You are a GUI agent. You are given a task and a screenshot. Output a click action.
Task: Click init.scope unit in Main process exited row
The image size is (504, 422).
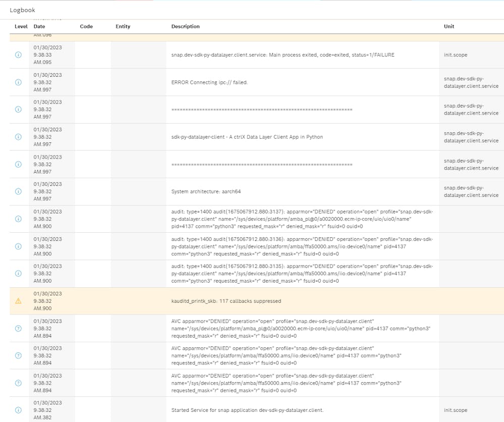point(455,55)
